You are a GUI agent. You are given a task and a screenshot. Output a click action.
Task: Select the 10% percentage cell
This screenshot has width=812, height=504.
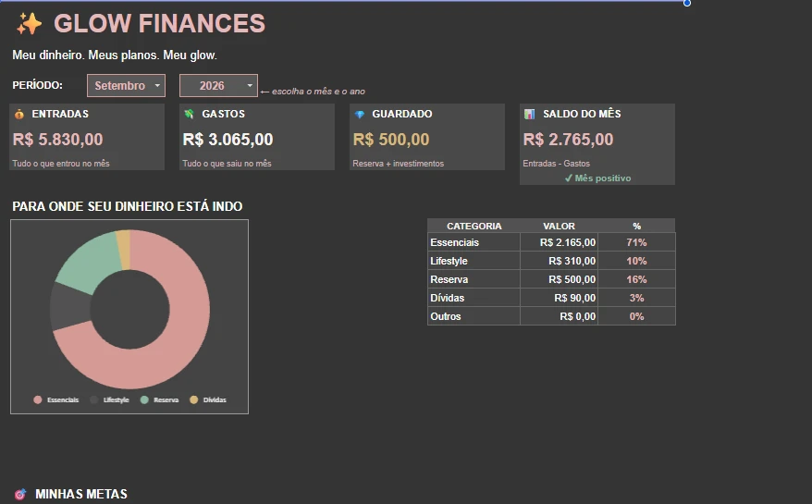[636, 261]
